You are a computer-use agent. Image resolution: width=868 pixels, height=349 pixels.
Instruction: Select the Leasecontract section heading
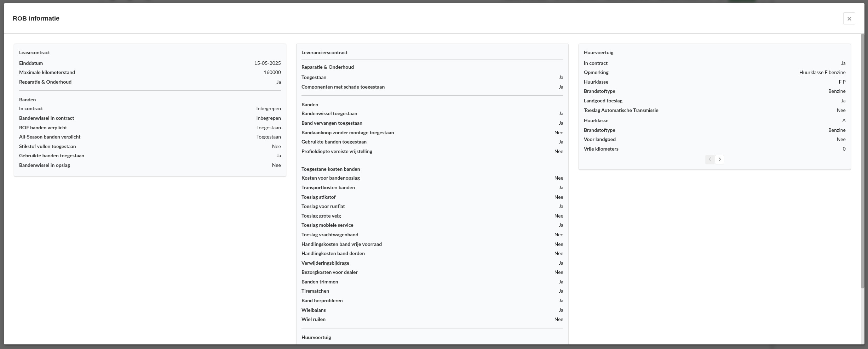pyautogui.click(x=34, y=52)
